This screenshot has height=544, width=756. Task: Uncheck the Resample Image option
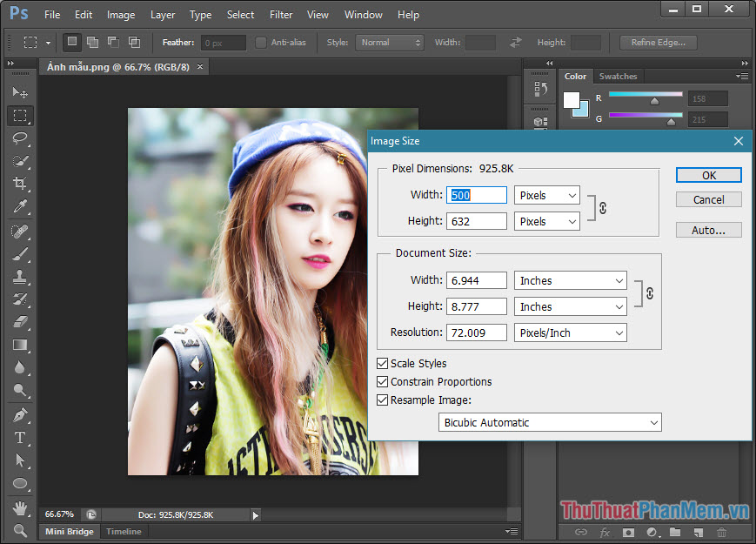coord(382,400)
